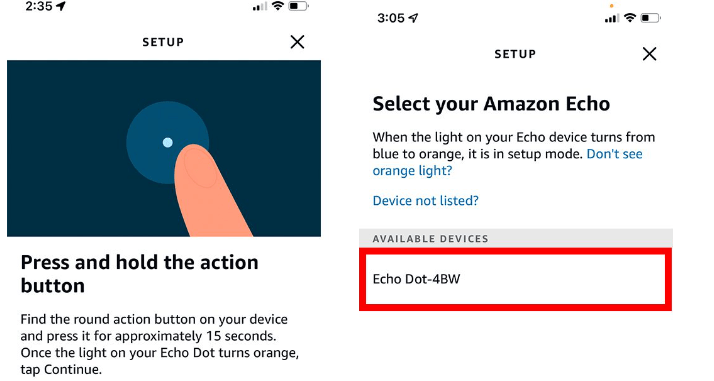The image size is (714, 381).
Task: Close the right Setup screen with X
Action: pos(649,54)
